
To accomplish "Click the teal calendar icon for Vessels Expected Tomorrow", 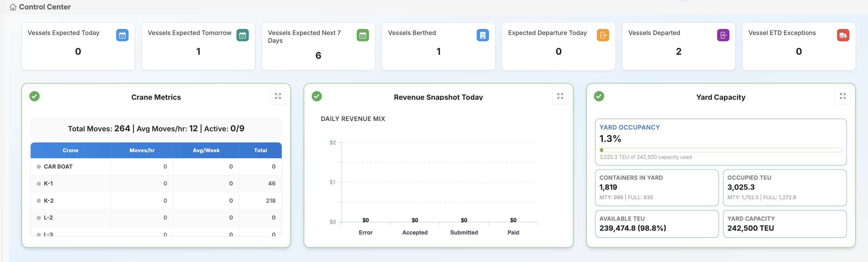I will point(242,35).
